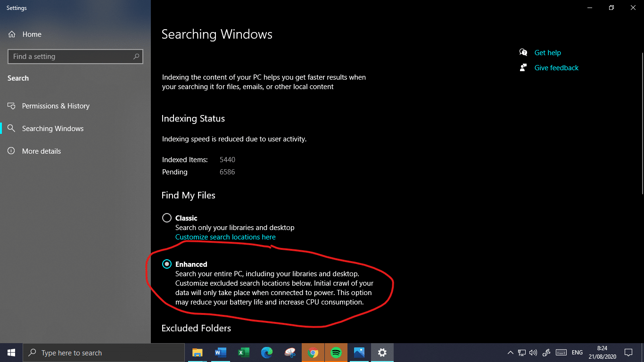Open Windows Ink Workspace pen icon

pyautogui.click(x=547, y=353)
